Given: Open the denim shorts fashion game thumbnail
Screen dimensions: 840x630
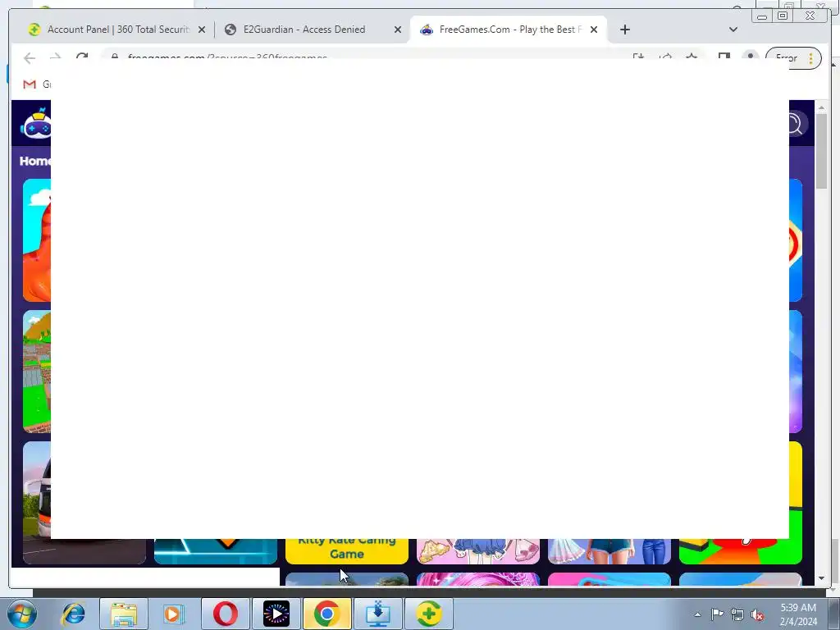Looking at the screenshot, I should pos(609,550).
